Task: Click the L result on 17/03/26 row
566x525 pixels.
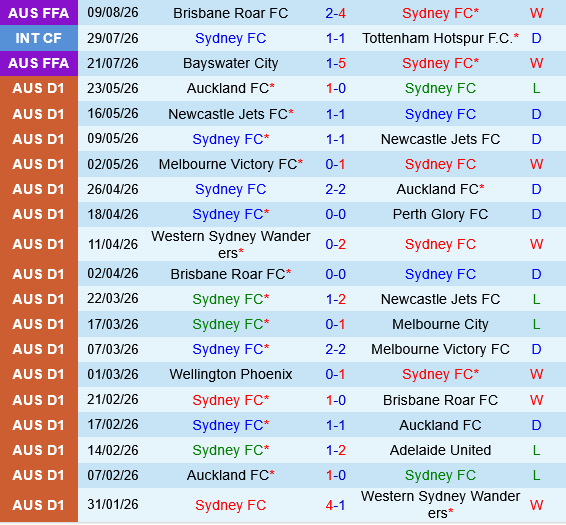Action: click(x=536, y=324)
